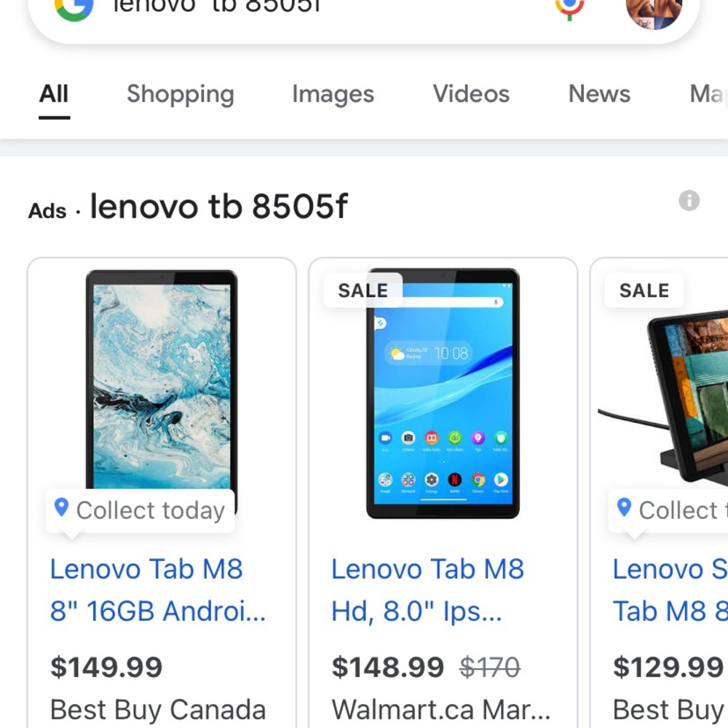Open the News tab
The width and height of the screenshot is (728, 728).
click(x=599, y=94)
